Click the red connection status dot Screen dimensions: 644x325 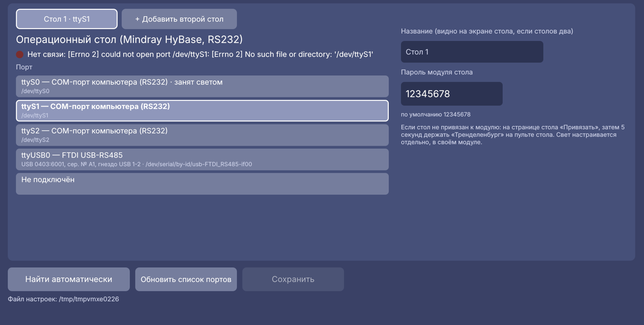(x=20, y=54)
